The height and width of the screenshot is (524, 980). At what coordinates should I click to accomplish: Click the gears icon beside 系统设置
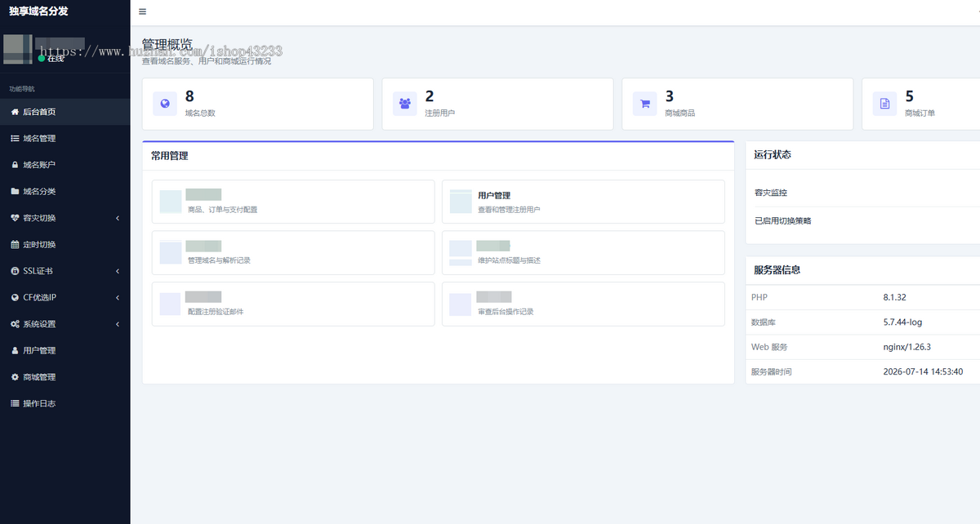(15, 324)
